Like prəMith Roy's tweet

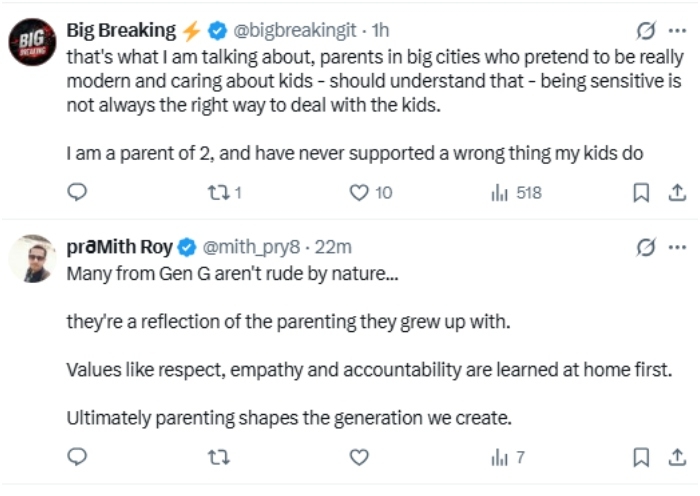(x=359, y=457)
